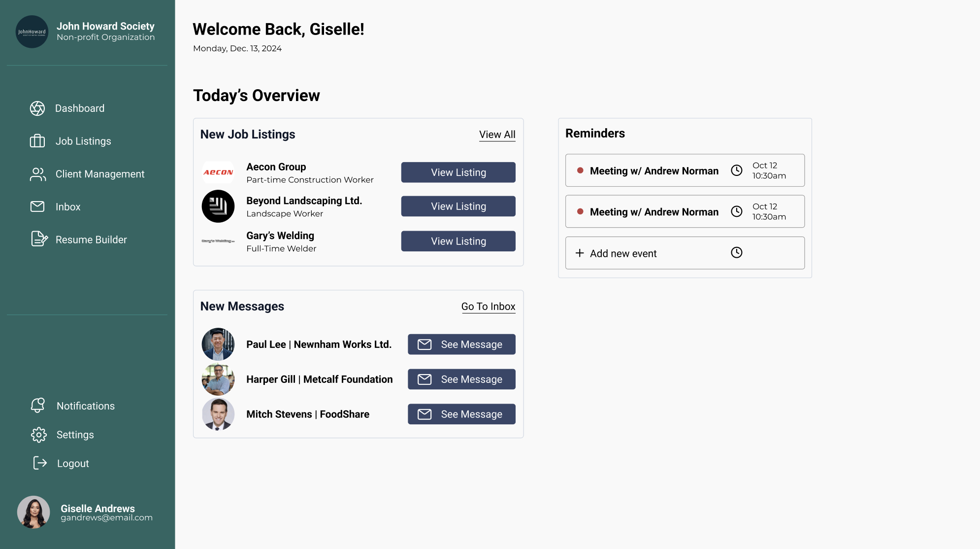This screenshot has height=549, width=980.
Task: See message from Mitch Stevens
Action: pyautogui.click(x=461, y=414)
